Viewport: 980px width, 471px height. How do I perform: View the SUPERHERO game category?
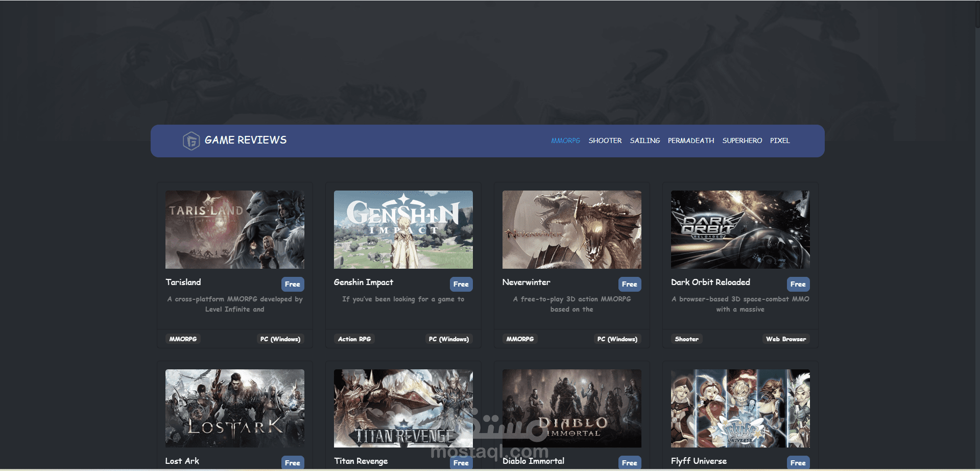(x=742, y=140)
